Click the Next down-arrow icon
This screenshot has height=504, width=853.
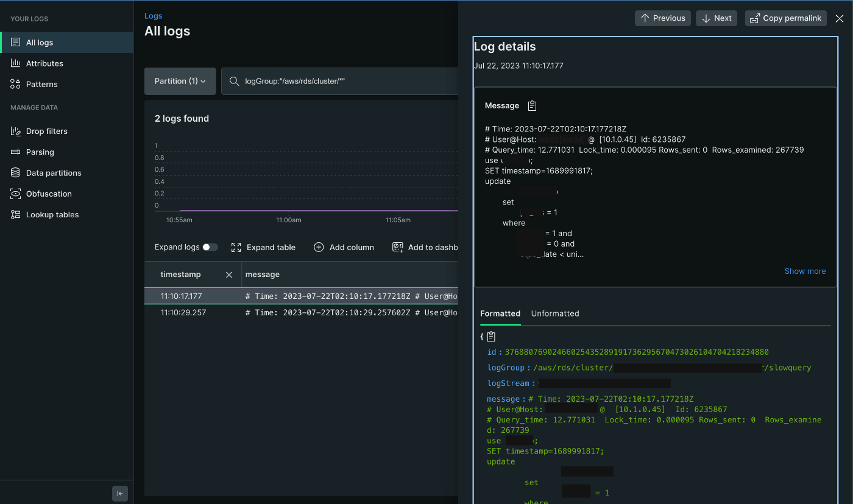(x=706, y=18)
